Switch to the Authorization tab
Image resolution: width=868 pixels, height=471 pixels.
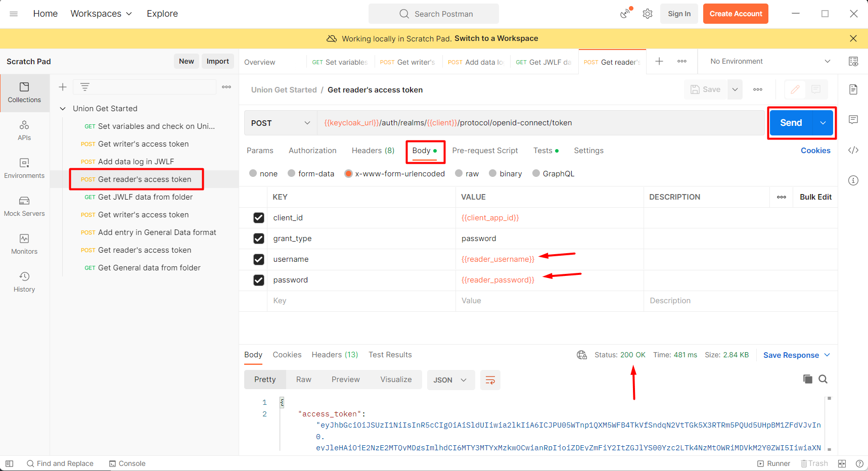(312, 151)
